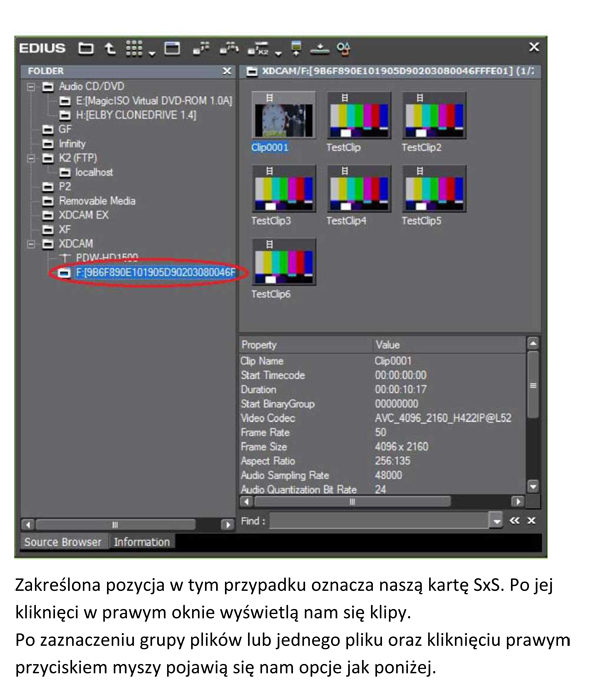The image size is (600, 683).
Task: Click the tools/settings icon in toolbar
Action: click(344, 47)
